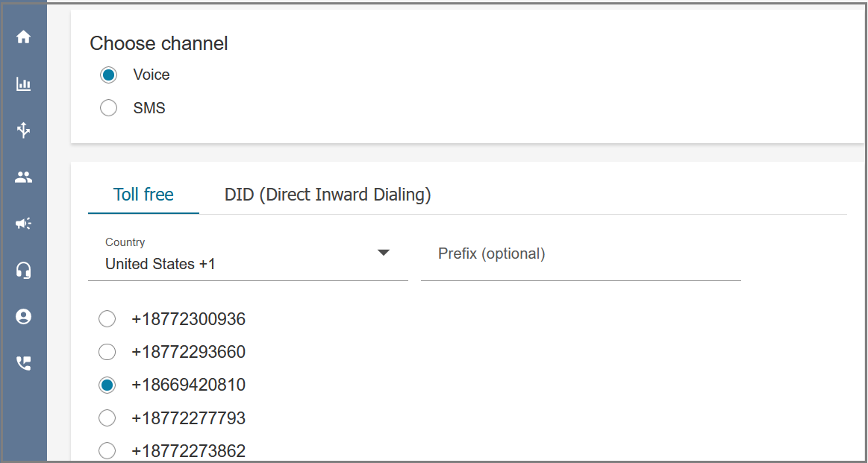Open the United States +1 country selector
The height and width of the screenshot is (463, 868).
point(248,258)
